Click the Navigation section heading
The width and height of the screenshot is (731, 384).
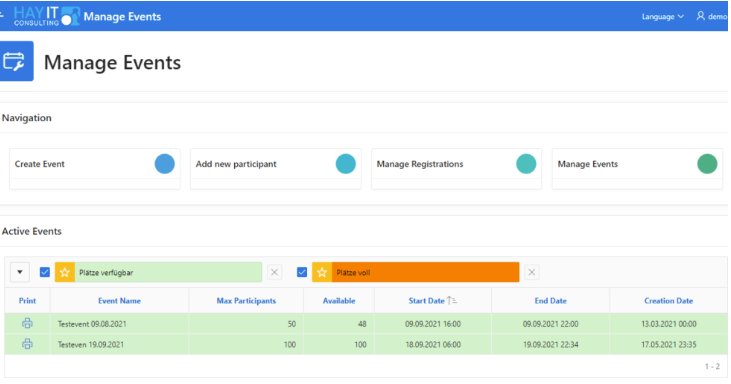pyautogui.click(x=27, y=118)
